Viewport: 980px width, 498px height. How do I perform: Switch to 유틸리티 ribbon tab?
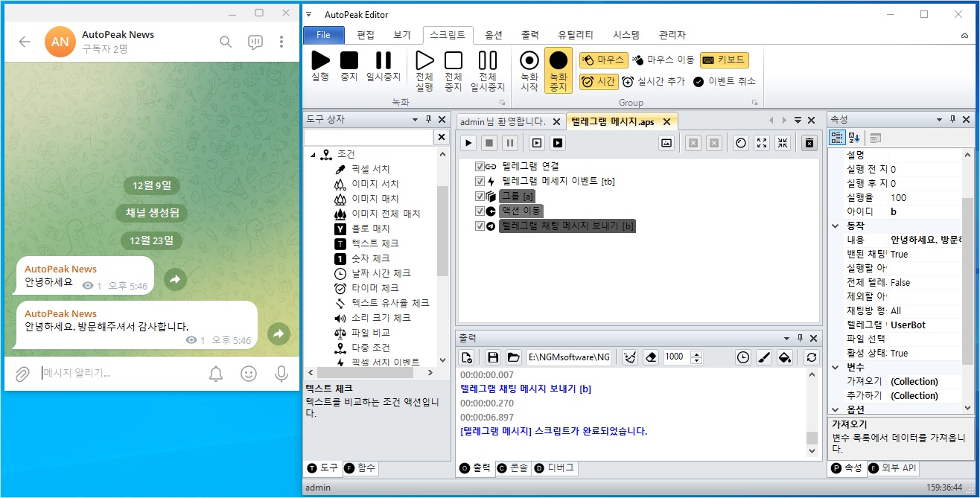pyautogui.click(x=576, y=35)
